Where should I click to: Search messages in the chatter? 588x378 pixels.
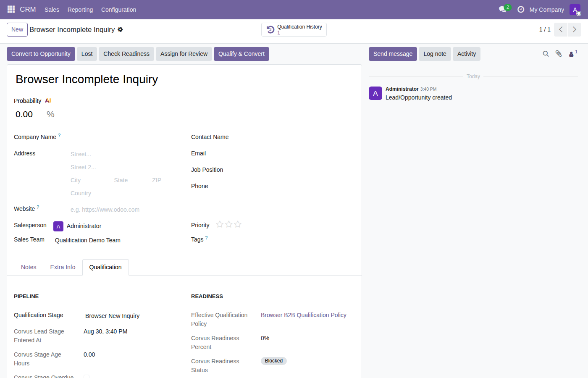(x=546, y=54)
